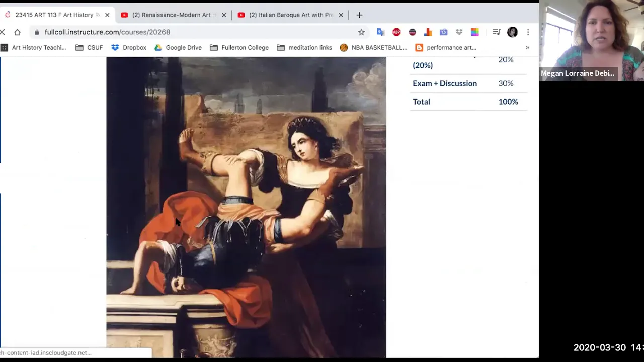The width and height of the screenshot is (644, 362).
Task: Expand the Fullerton College bookmark folder
Action: coord(239,48)
